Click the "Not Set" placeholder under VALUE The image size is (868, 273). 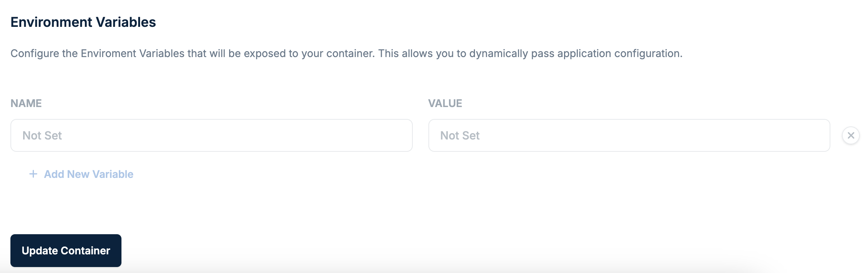[x=460, y=135]
